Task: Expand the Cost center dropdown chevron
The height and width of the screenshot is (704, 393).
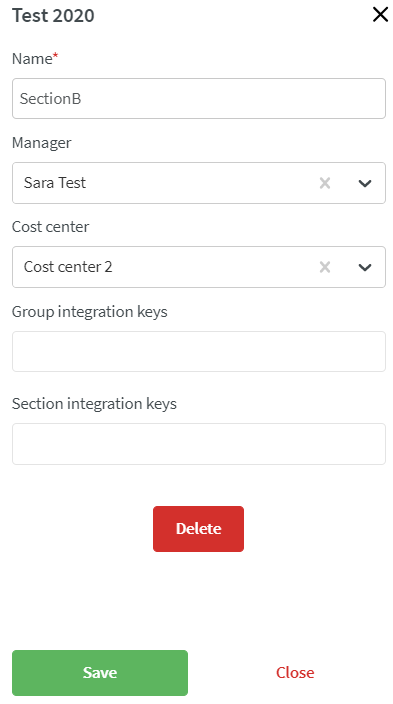Action: [x=365, y=267]
